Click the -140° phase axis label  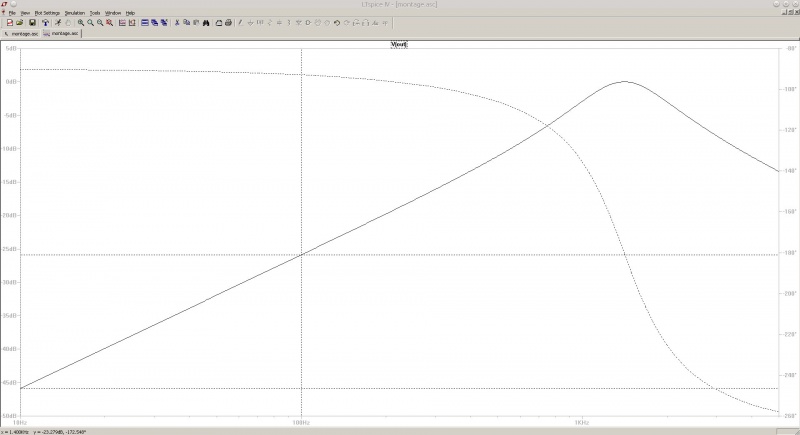coord(790,171)
